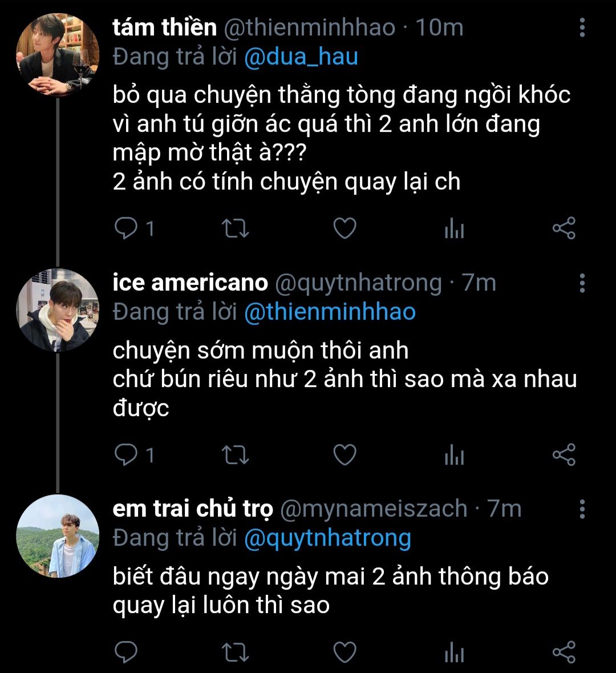The height and width of the screenshot is (673, 616).
Task: Open em trai chủ trọ's profile picture
Action: pyautogui.click(x=57, y=537)
